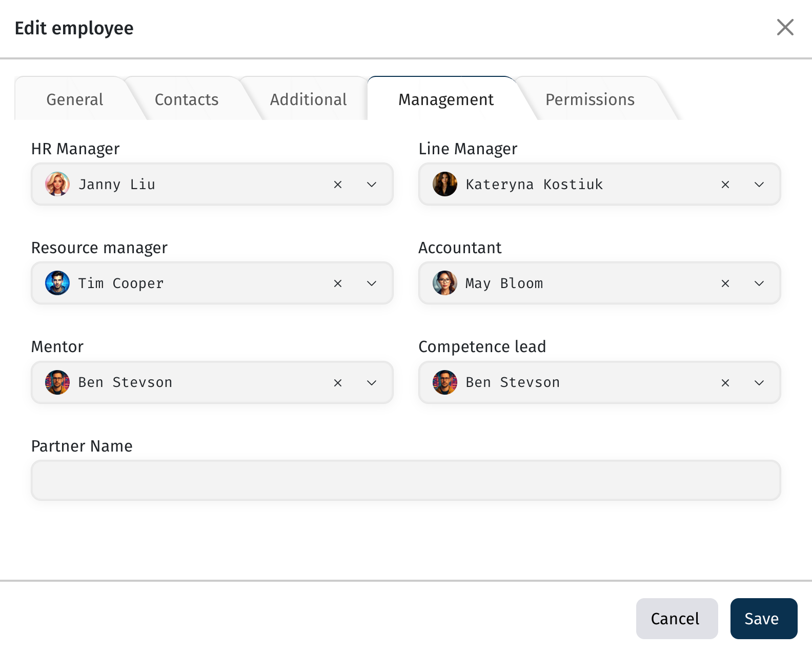Image resolution: width=812 pixels, height=653 pixels.
Task: Go to the Contacts tab
Action: point(187,99)
